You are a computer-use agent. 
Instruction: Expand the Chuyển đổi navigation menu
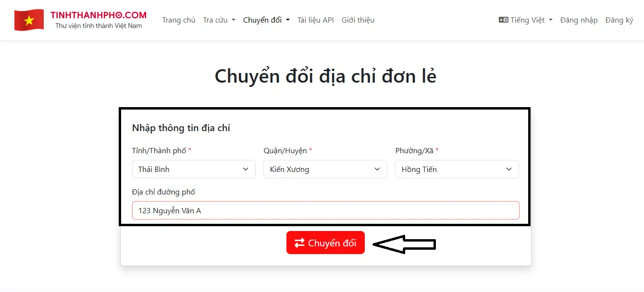(x=266, y=20)
